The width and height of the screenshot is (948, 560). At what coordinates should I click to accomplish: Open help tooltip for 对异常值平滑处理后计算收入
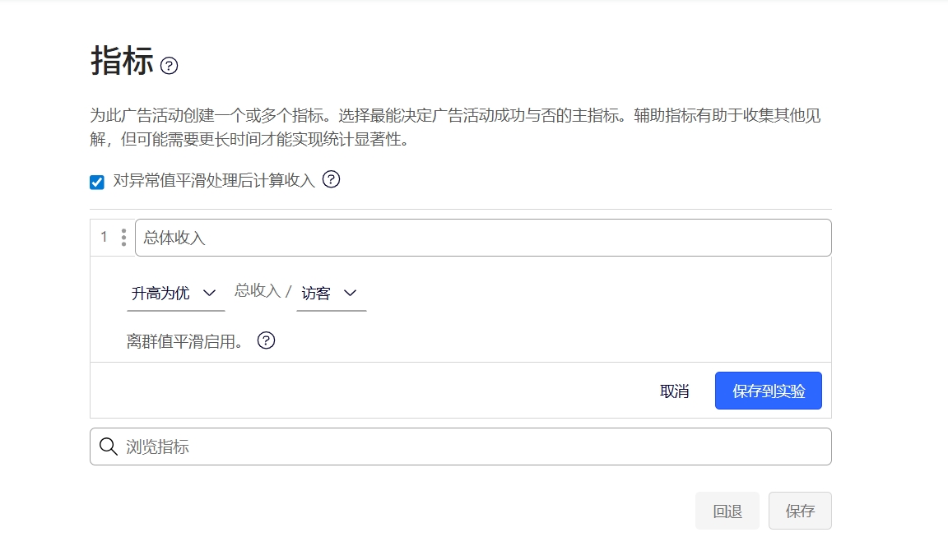pos(331,179)
